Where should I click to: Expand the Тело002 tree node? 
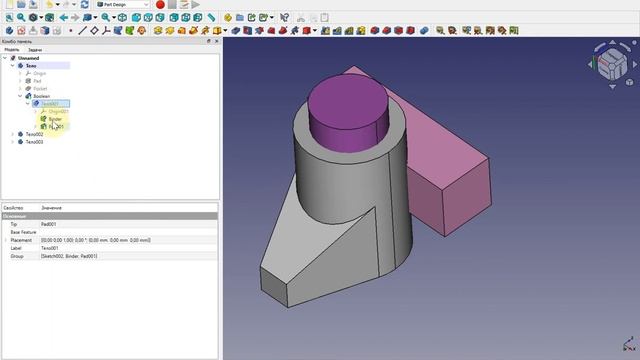click(13, 134)
